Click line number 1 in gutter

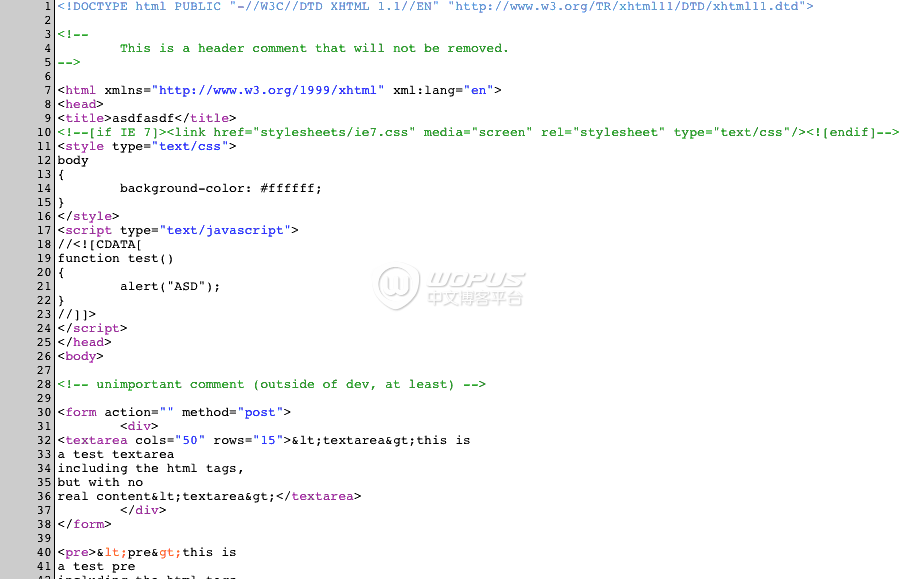click(48, 6)
